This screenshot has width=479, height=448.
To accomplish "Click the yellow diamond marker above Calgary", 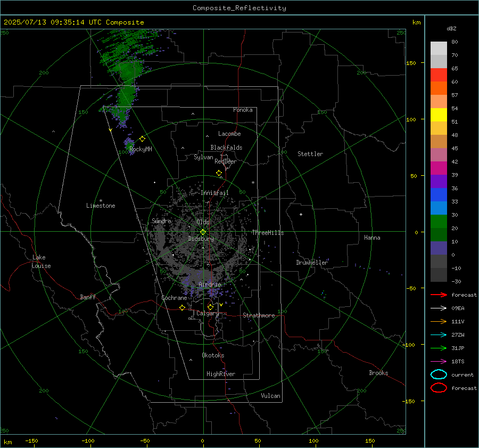I will (210, 307).
